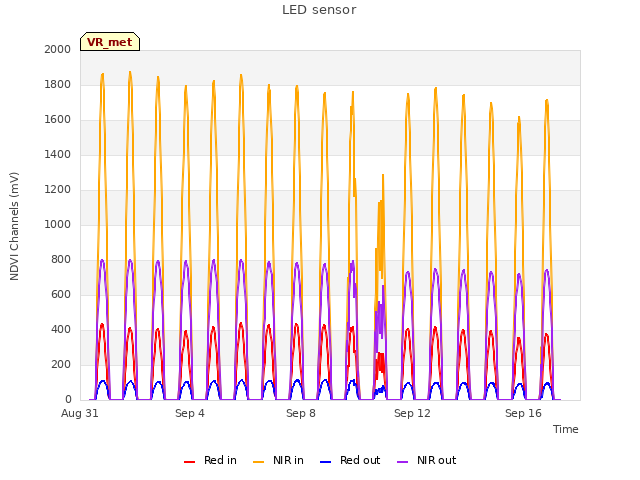This screenshot has height=480, width=640.
Task: Click the 1000 y-axis tick label
Action: pyautogui.click(x=58, y=224)
